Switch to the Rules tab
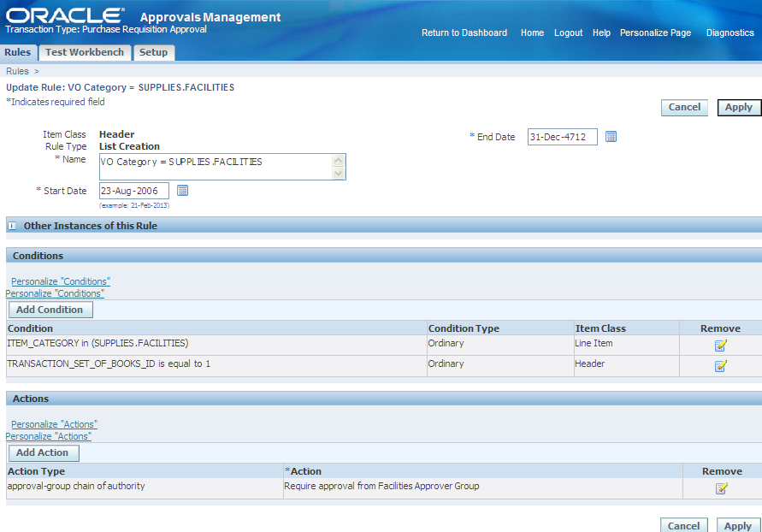Screen dimensions: 762x532 [x=18, y=52]
